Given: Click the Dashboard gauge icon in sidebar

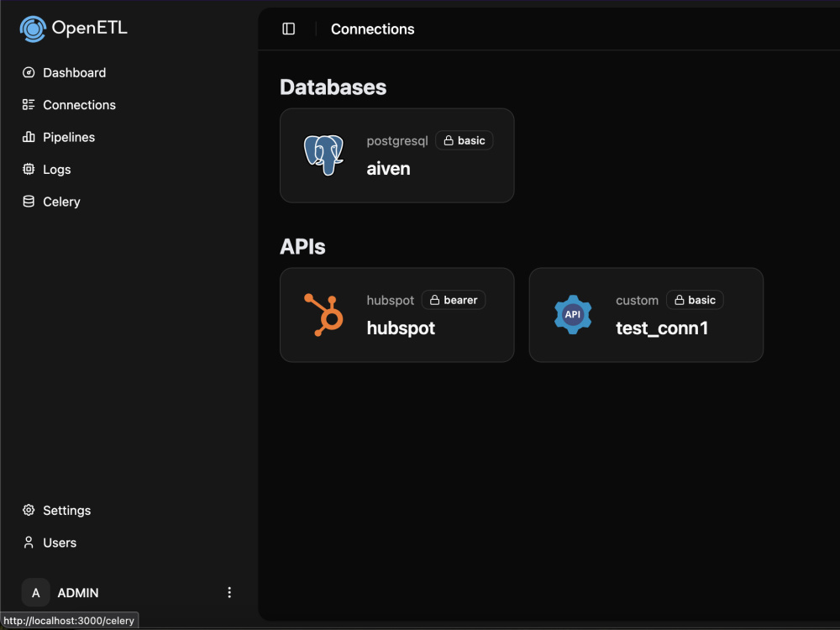Looking at the screenshot, I should coord(29,72).
